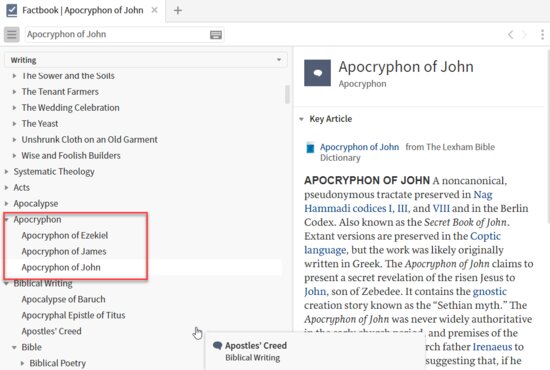The width and height of the screenshot is (550, 370).
Task: Select Apostles' Creed in the tree
Action: 52,331
